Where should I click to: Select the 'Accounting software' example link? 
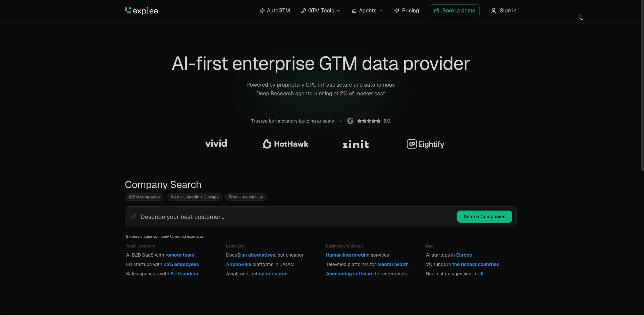pos(350,274)
